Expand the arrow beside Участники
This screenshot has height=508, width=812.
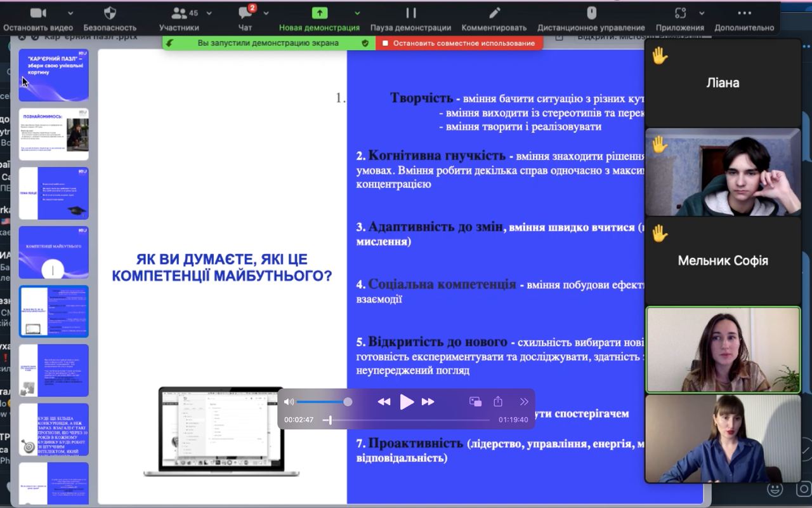(x=209, y=13)
